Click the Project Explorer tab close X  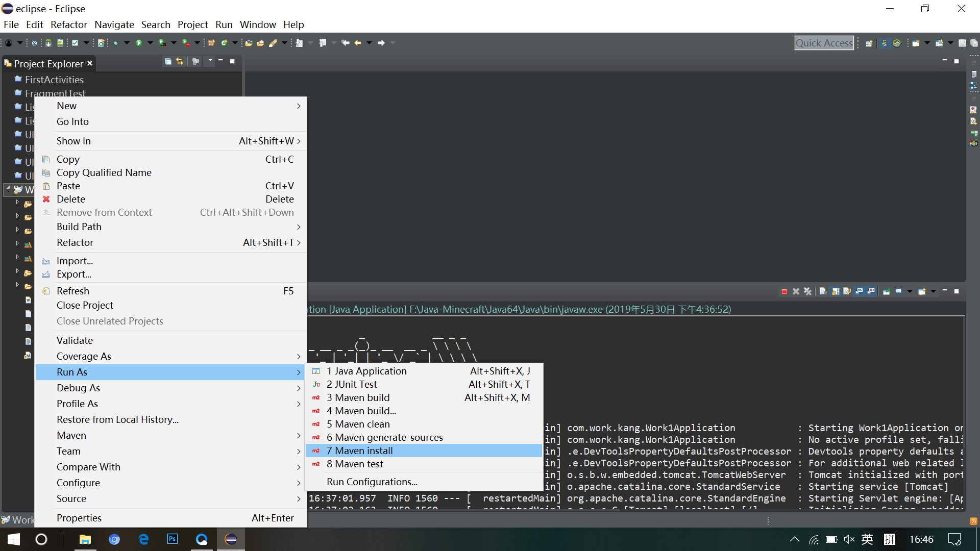90,63
